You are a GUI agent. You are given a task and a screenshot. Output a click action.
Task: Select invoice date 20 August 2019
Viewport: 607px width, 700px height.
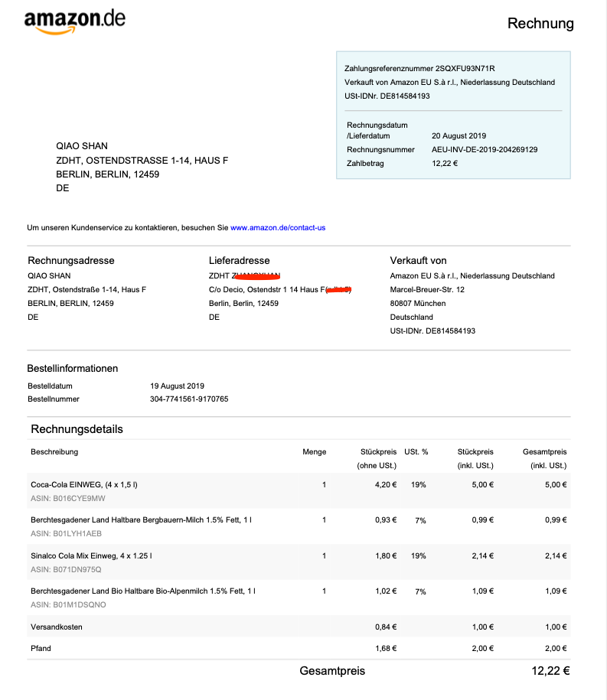pos(459,135)
